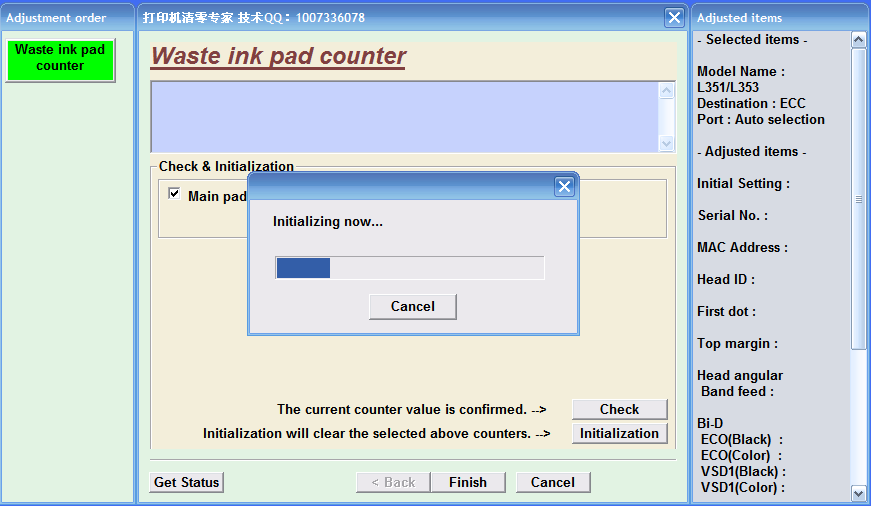Toggle the Main pad counter checkbox
Image resolution: width=871 pixels, height=506 pixels.
tap(175, 195)
